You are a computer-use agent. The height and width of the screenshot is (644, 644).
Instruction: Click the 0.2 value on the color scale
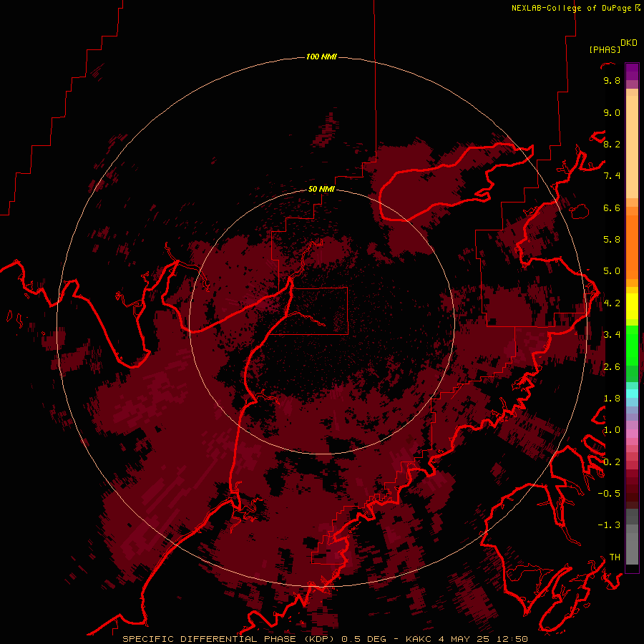(x=612, y=462)
